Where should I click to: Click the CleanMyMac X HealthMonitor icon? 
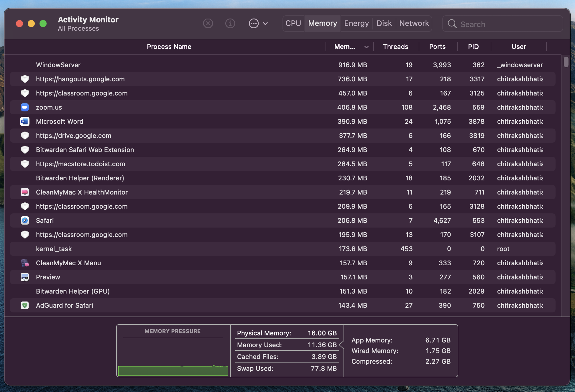(25, 192)
